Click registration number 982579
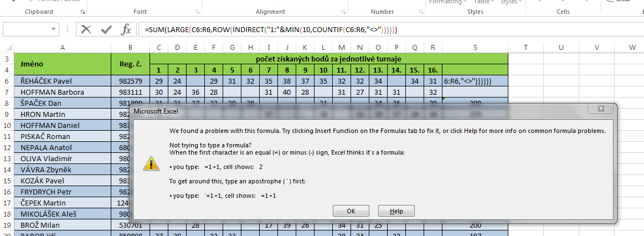This screenshot has height=236, width=644. pyautogui.click(x=130, y=80)
